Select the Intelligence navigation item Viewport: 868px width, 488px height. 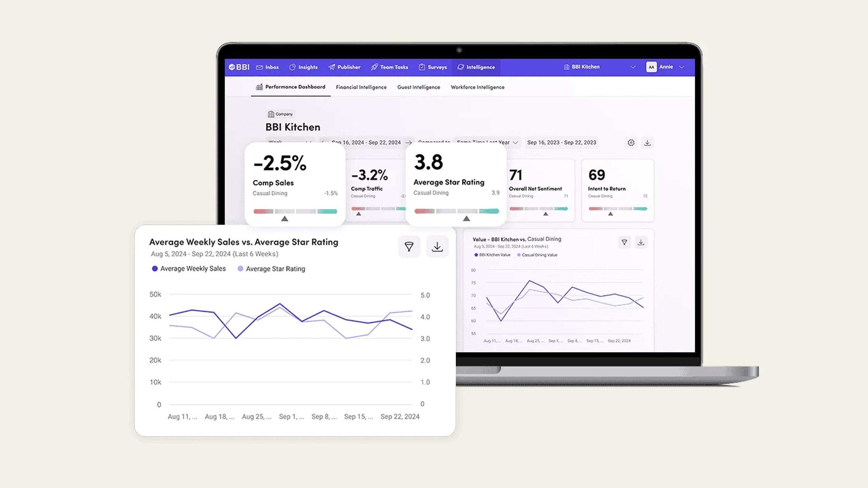click(476, 67)
